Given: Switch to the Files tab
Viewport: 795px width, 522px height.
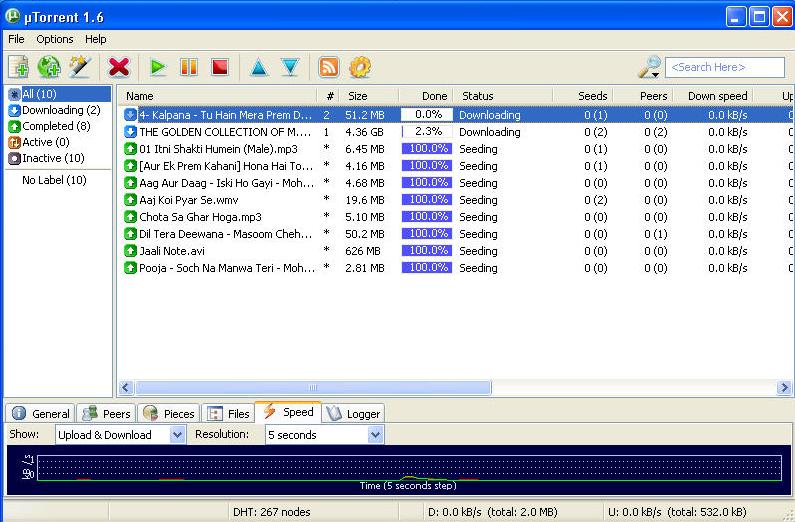Looking at the screenshot, I should (x=228, y=414).
